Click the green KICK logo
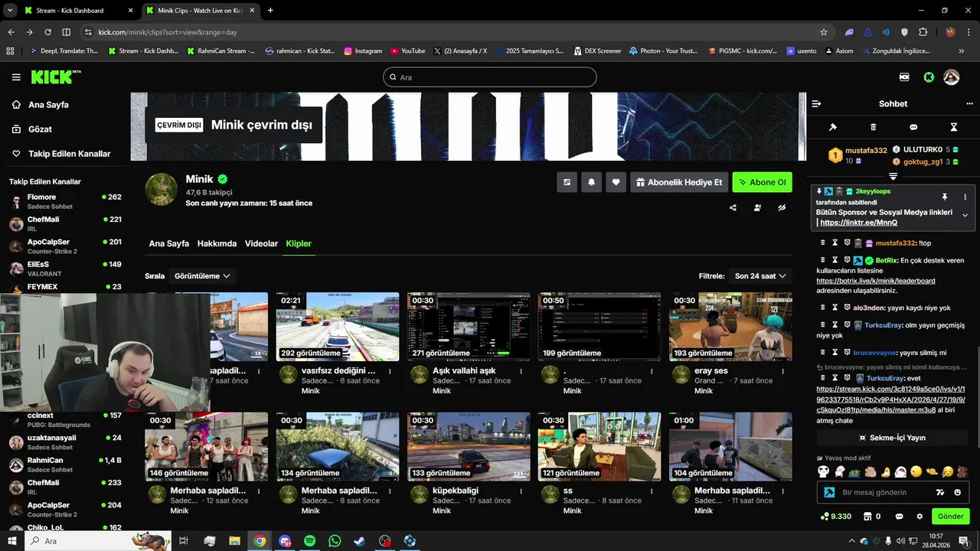The width and height of the screenshot is (980, 551). pos(56,77)
